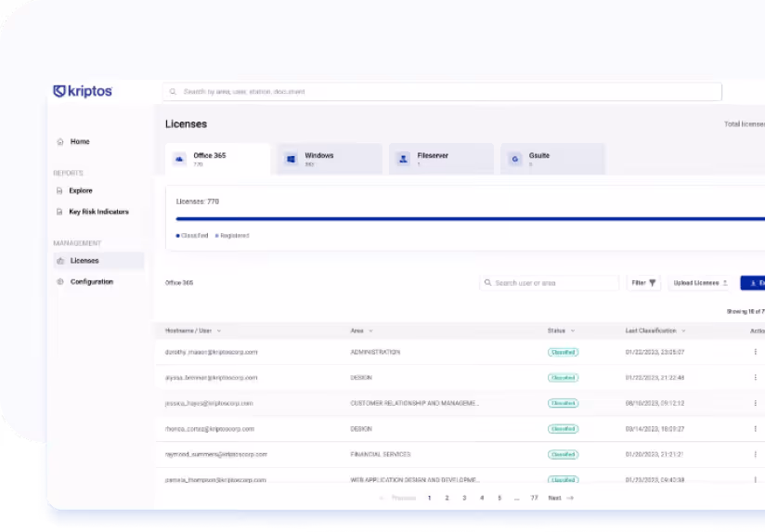Click the Classified badge in raymond_summers row
The image size is (765, 532).
[x=563, y=454]
